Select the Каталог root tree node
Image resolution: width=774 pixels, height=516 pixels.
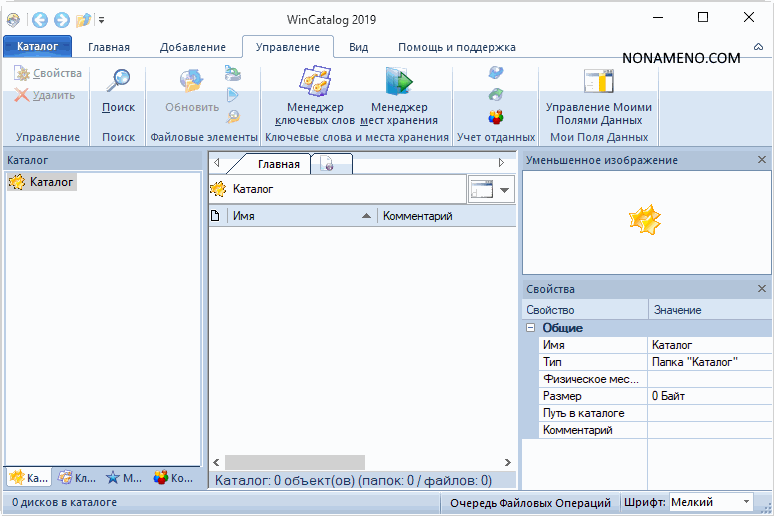(x=51, y=182)
